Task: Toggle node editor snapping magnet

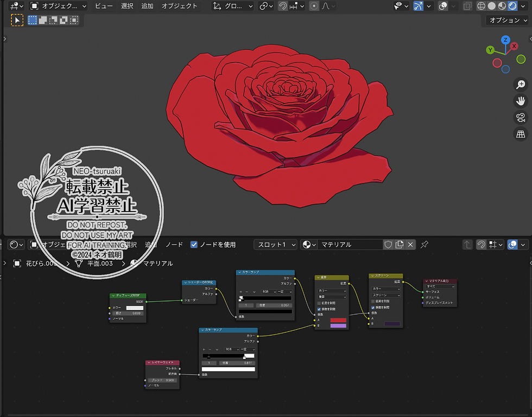Action: tap(481, 245)
